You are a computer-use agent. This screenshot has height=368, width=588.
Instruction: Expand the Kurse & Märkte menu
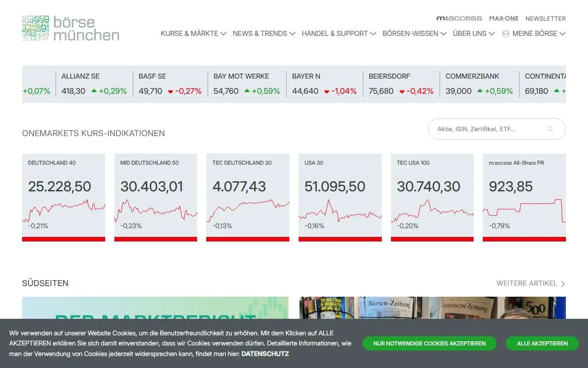click(x=193, y=34)
